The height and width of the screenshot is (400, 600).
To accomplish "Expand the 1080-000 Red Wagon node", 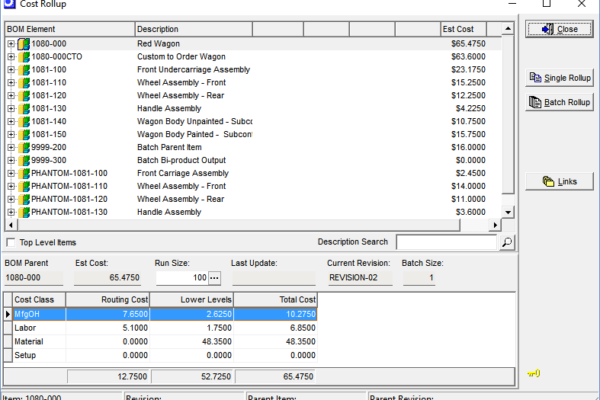I will (x=11, y=44).
